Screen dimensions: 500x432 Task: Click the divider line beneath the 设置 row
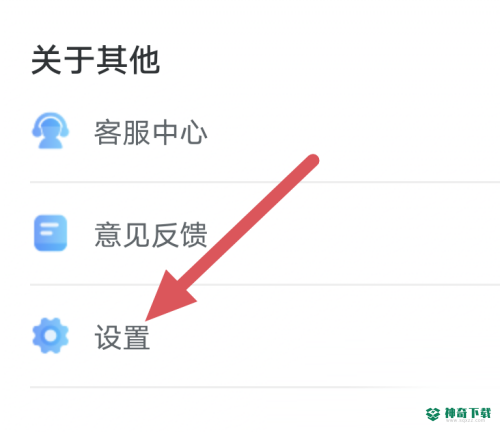[x=265, y=387]
